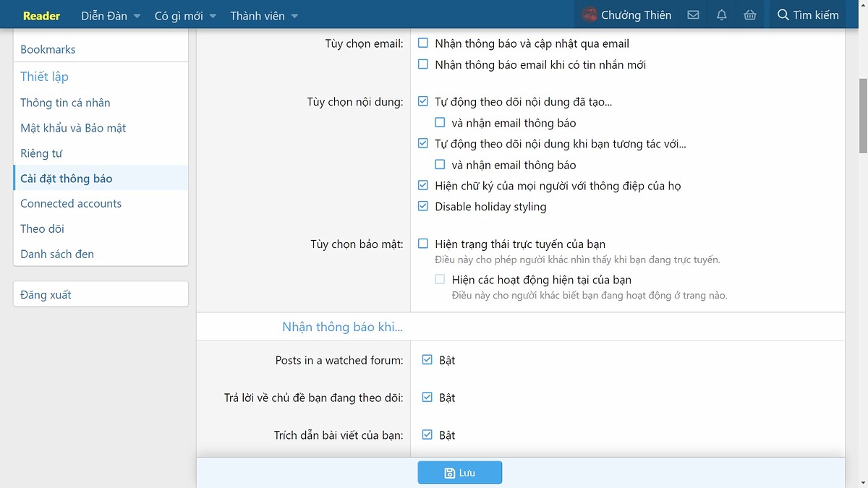This screenshot has height=488, width=868.
Task: Open Mật khẩu và Bảo mật settings
Action: 73,128
